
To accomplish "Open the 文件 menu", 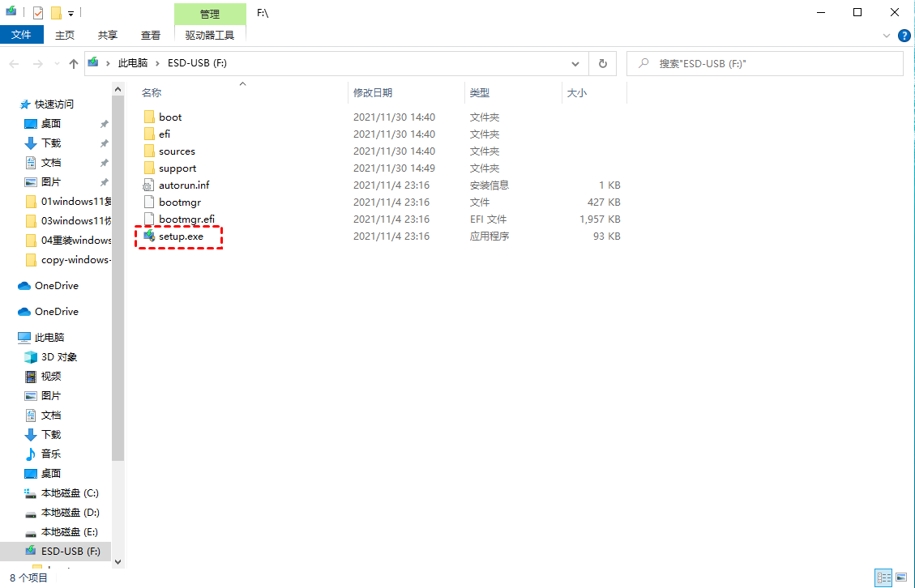I will pos(21,35).
